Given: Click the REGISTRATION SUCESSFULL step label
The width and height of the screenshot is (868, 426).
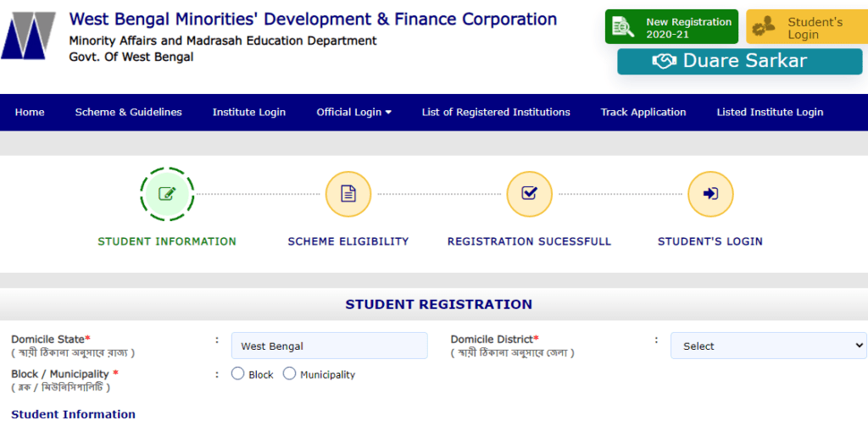Looking at the screenshot, I should click(529, 241).
